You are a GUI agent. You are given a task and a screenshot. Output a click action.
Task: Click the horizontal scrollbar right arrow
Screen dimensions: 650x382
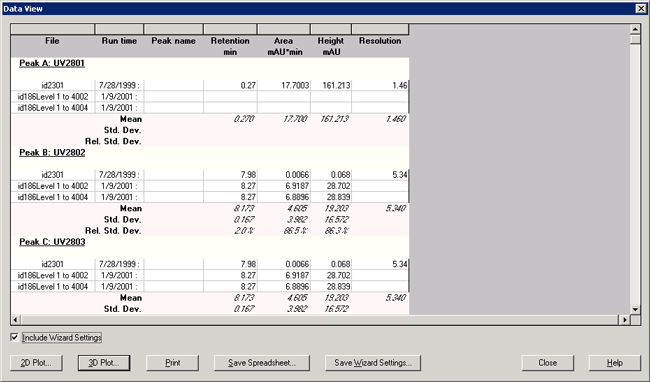625,319
